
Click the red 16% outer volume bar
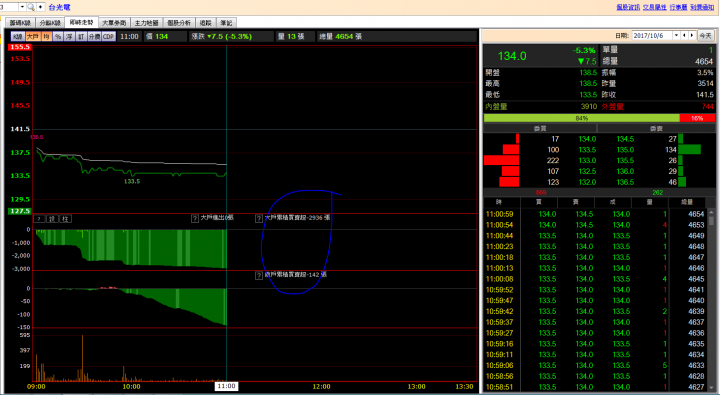[x=697, y=118]
